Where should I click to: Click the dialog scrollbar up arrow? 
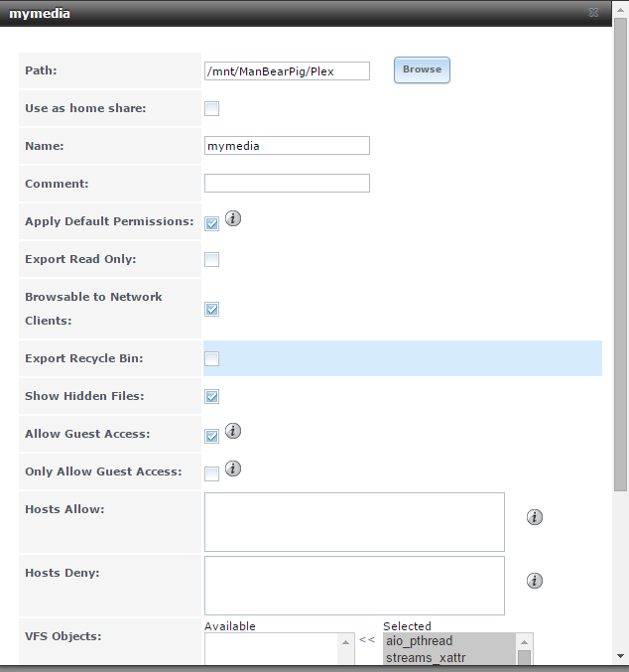coord(620,9)
